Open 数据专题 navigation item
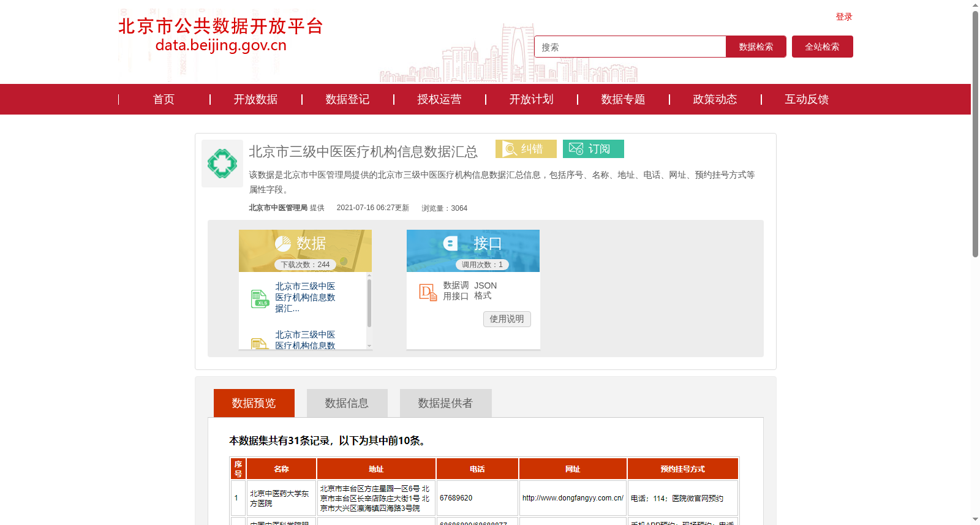This screenshot has height=525, width=980. point(623,99)
